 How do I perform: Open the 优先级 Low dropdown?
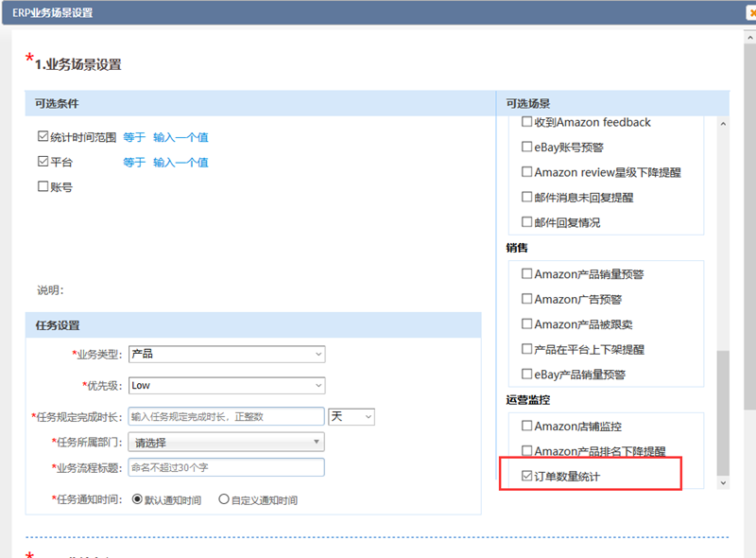226,385
